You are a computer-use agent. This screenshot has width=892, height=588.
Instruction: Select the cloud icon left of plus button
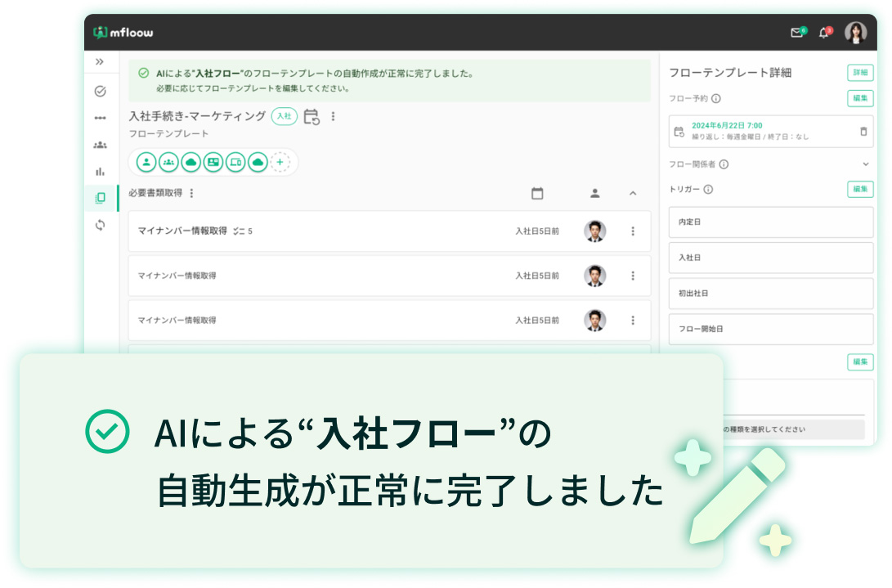(258, 162)
